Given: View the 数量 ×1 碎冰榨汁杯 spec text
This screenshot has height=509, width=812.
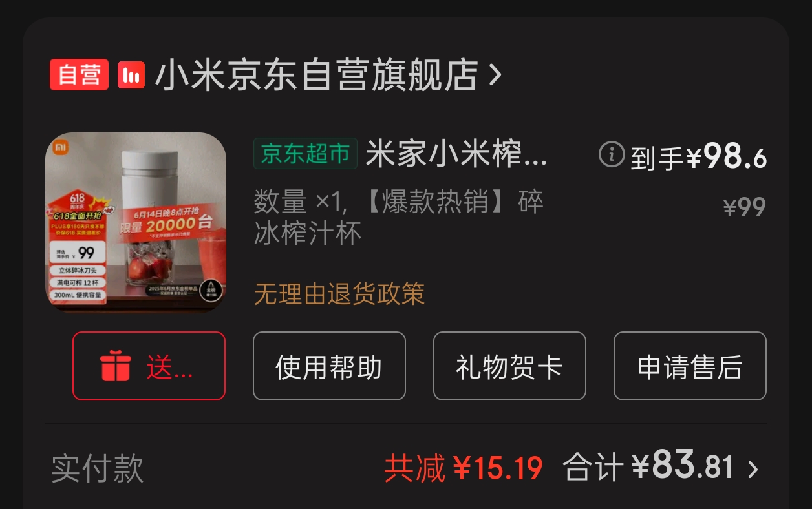Looking at the screenshot, I should point(399,218).
